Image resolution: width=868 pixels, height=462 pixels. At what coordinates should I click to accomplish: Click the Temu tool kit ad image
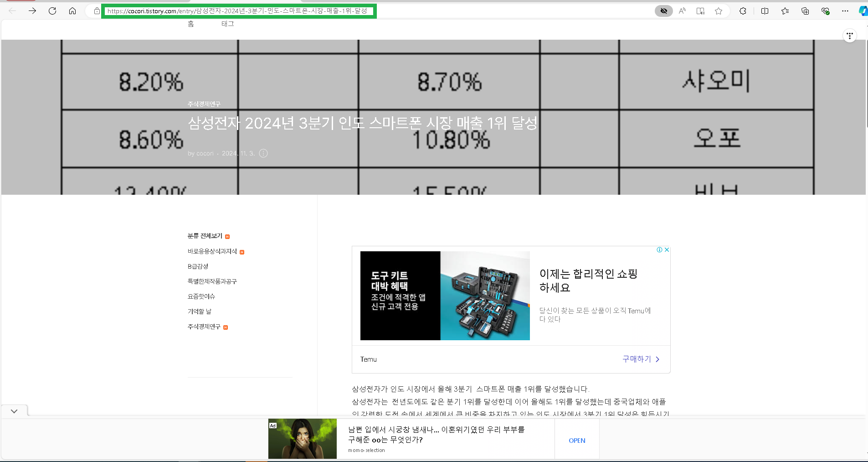[445, 296]
